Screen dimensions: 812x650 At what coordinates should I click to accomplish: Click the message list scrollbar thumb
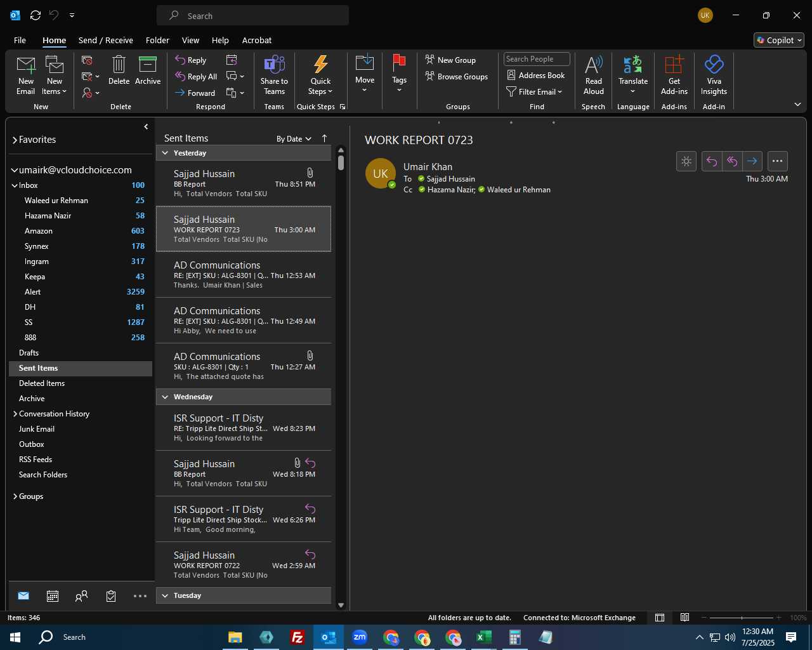pyautogui.click(x=341, y=162)
